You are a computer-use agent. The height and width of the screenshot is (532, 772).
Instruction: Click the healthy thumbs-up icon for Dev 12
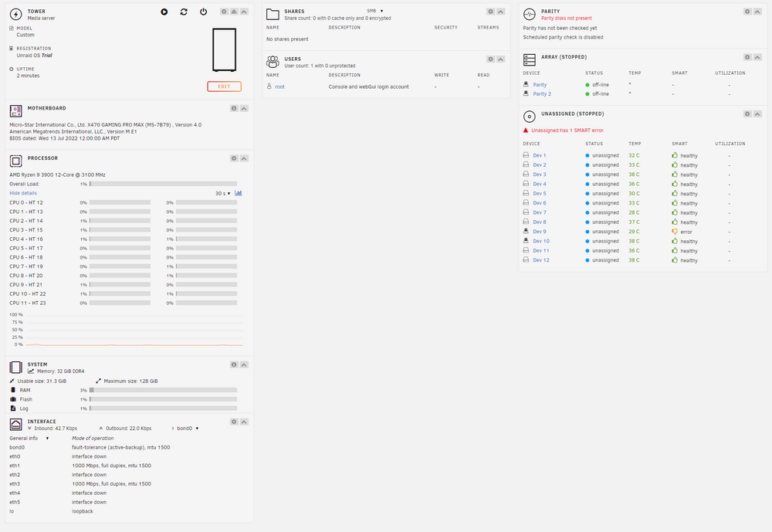[x=675, y=259]
